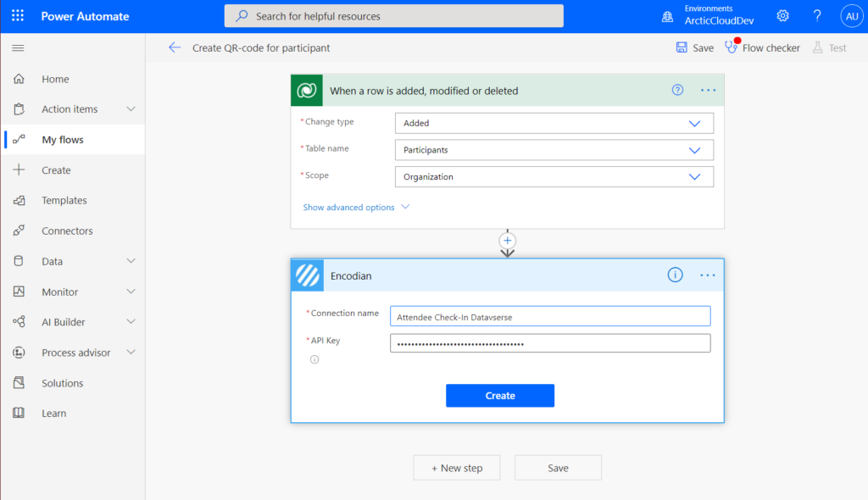Click the blue Create button
The width and height of the screenshot is (868, 500).
500,396
